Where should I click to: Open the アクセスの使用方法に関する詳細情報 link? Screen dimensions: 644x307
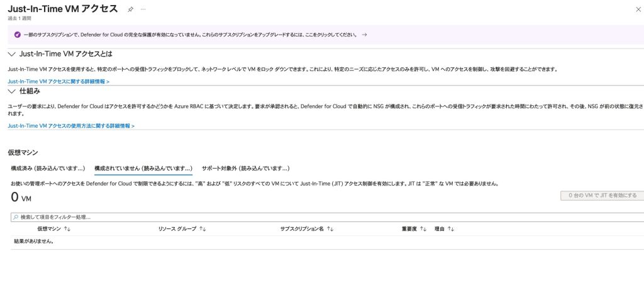point(71,126)
